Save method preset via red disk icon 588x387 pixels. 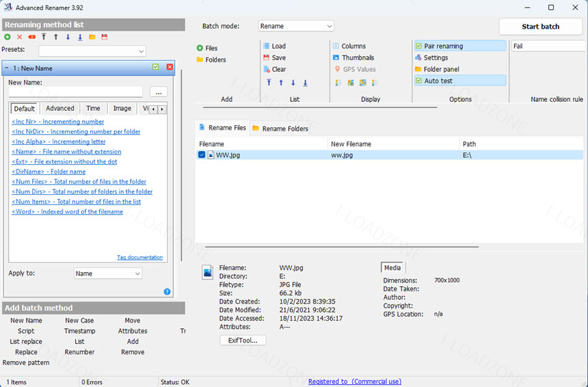pyautogui.click(x=105, y=37)
